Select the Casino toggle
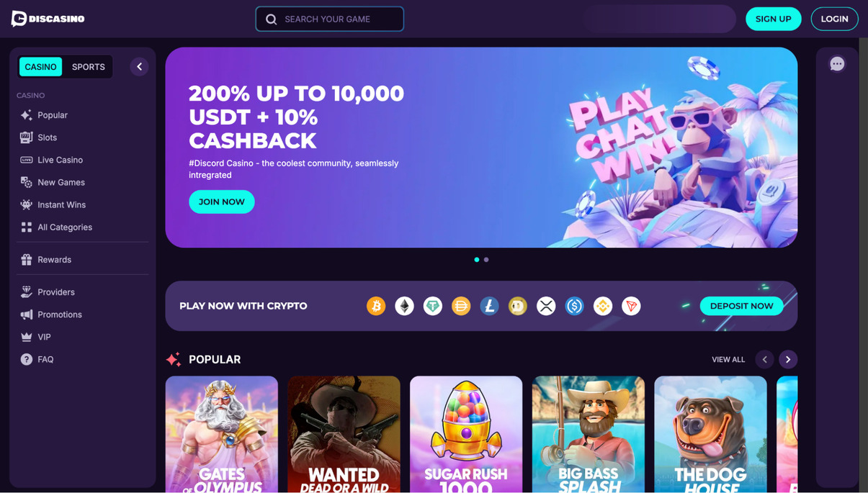The image size is (868, 493). click(40, 67)
